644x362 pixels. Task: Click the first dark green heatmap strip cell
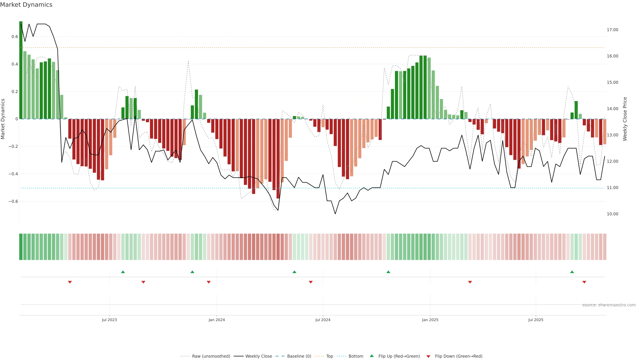point(21,247)
